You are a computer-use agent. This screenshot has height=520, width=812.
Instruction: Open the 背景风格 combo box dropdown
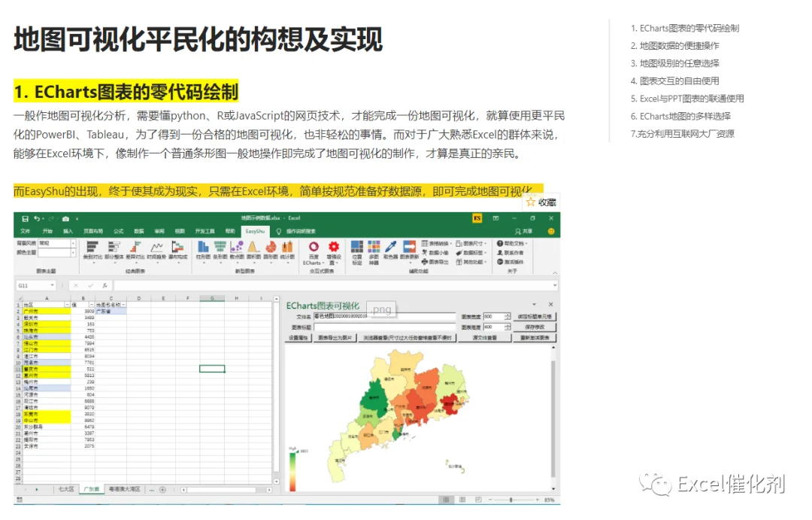pyautogui.click(x=73, y=243)
